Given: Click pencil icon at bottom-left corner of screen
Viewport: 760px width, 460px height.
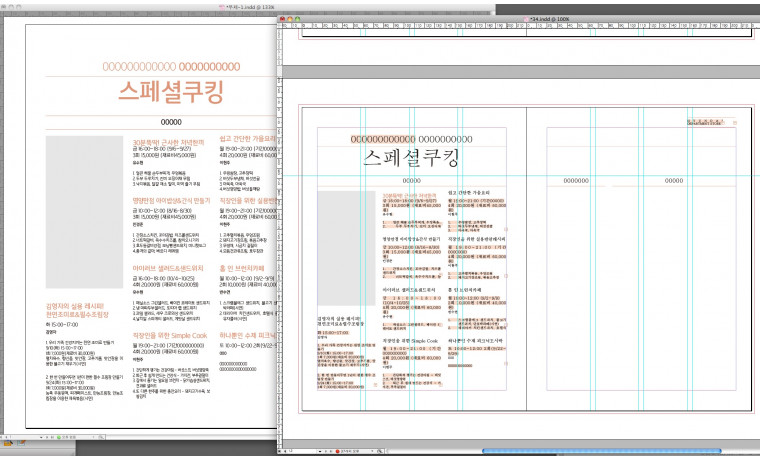Looking at the screenshot, I should [21, 443].
